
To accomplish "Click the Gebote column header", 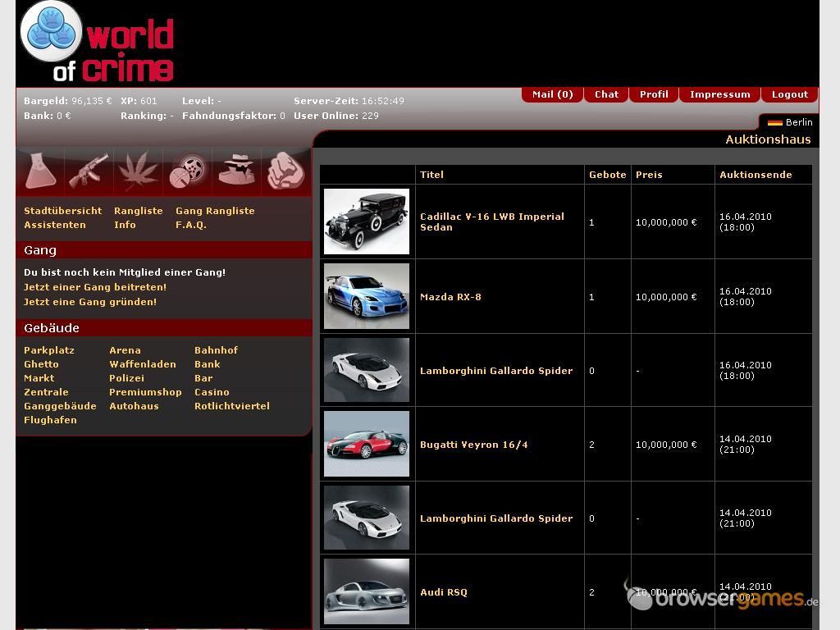I will tap(607, 175).
